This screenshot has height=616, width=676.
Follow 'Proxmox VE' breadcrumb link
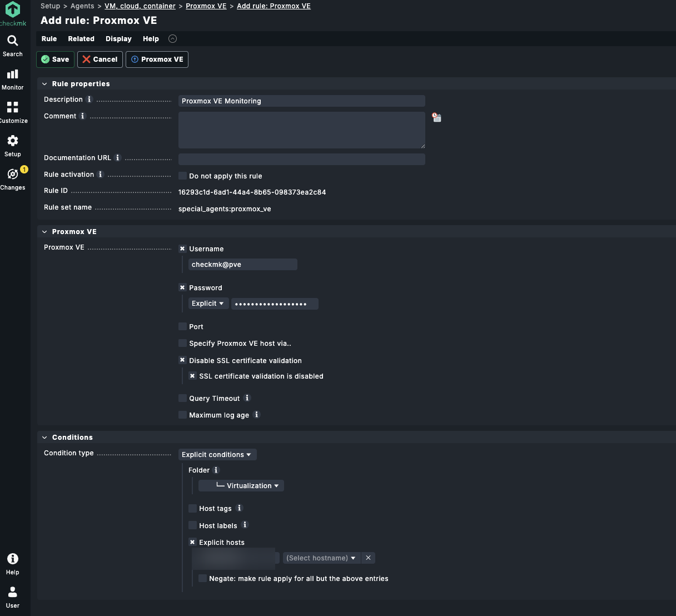(x=206, y=6)
